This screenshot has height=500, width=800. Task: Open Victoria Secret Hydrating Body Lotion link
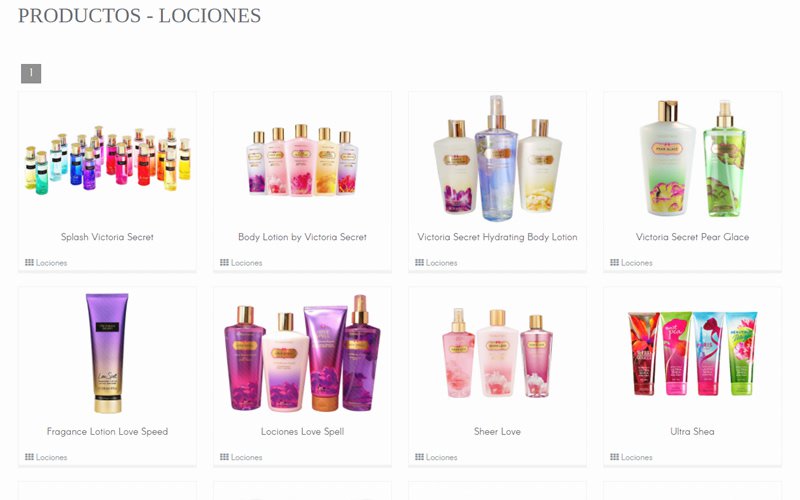(x=497, y=237)
